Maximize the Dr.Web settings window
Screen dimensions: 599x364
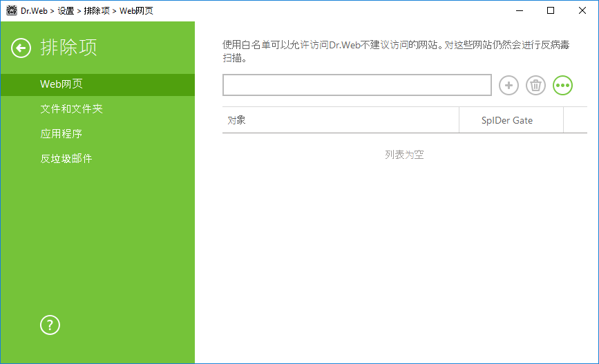pyautogui.click(x=551, y=10)
